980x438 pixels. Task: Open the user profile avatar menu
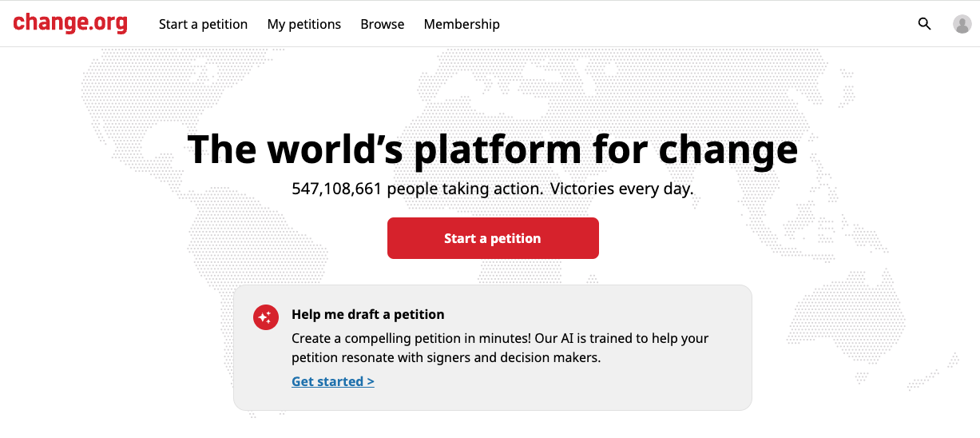[962, 24]
